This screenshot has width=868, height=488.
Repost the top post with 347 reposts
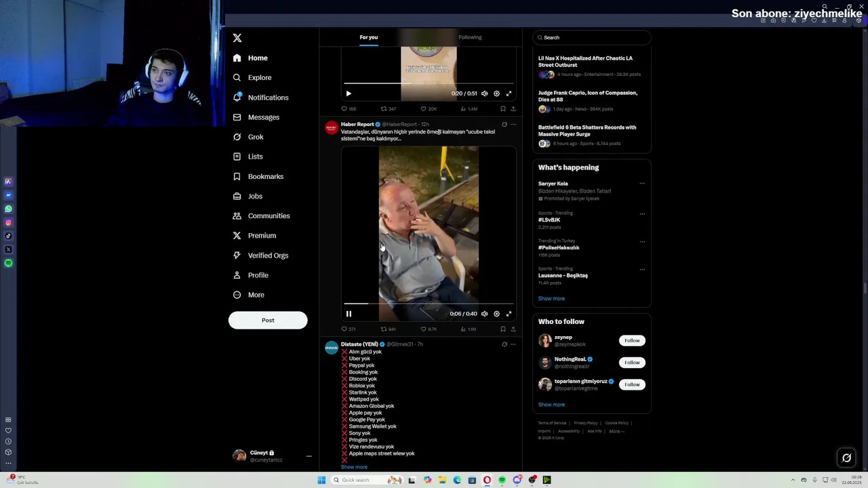coord(388,108)
